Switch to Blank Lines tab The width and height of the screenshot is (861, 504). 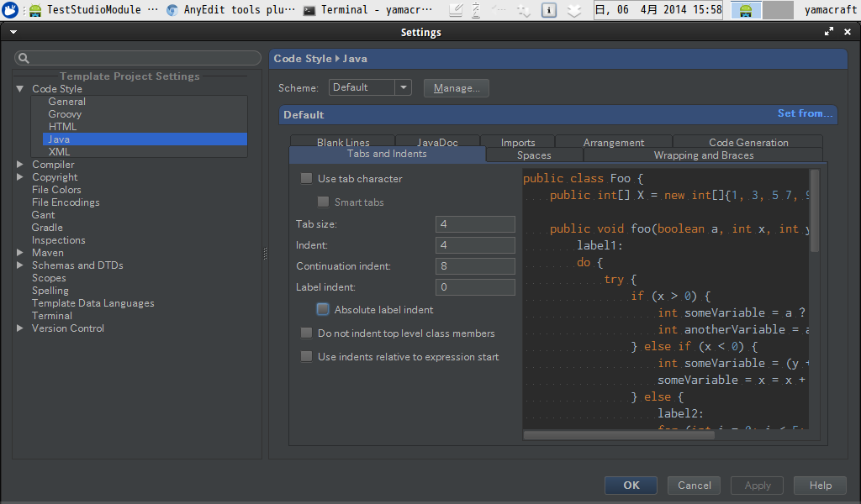343,142
